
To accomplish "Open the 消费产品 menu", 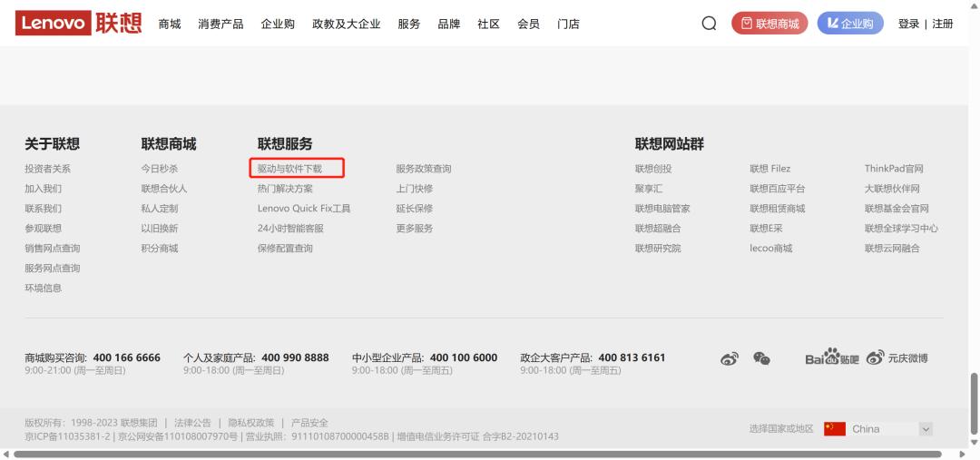I will point(220,24).
